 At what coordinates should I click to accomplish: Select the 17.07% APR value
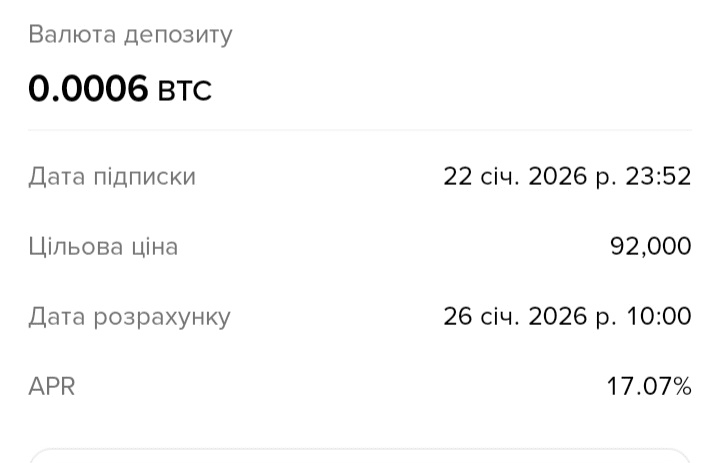coord(649,386)
